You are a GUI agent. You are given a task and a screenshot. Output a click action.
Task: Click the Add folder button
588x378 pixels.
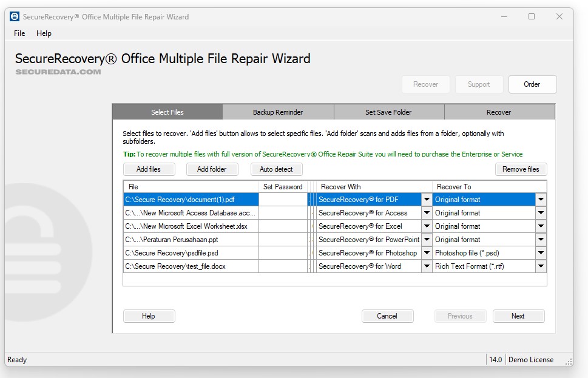[x=212, y=169]
